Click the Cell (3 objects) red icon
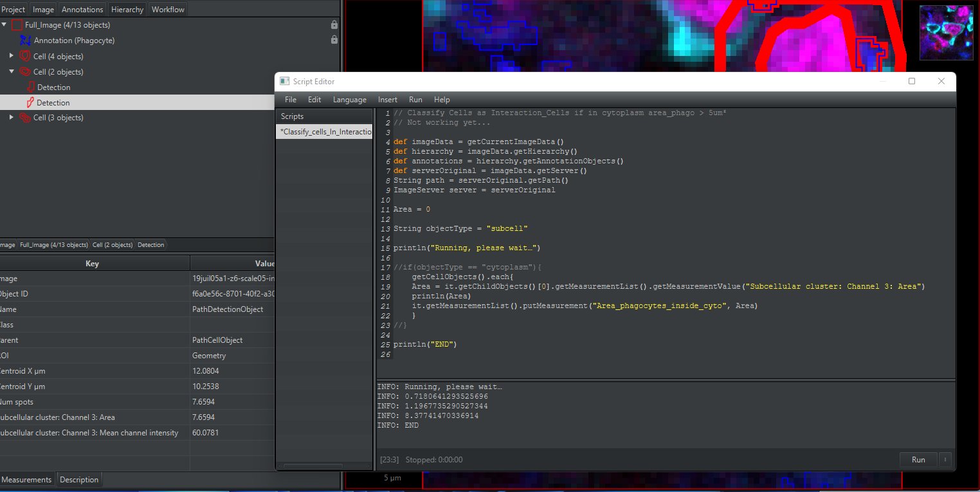This screenshot has width=980, height=492. (25, 118)
